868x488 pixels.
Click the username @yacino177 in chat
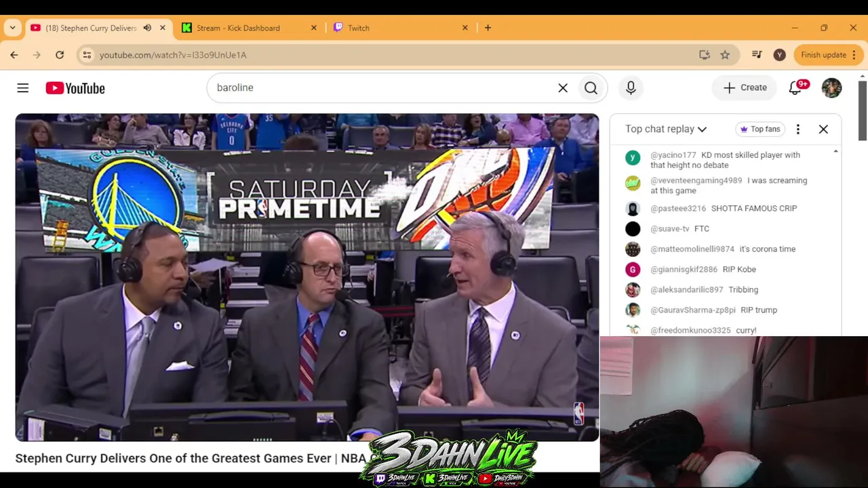point(673,155)
